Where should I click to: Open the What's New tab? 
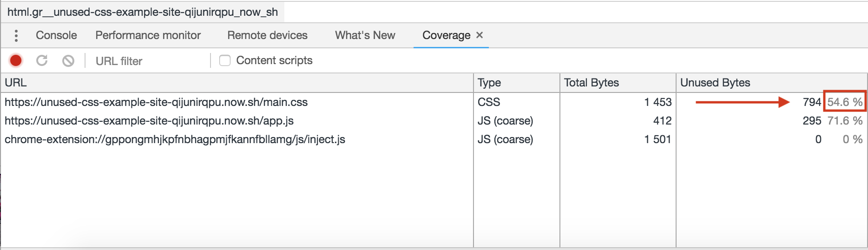[365, 35]
